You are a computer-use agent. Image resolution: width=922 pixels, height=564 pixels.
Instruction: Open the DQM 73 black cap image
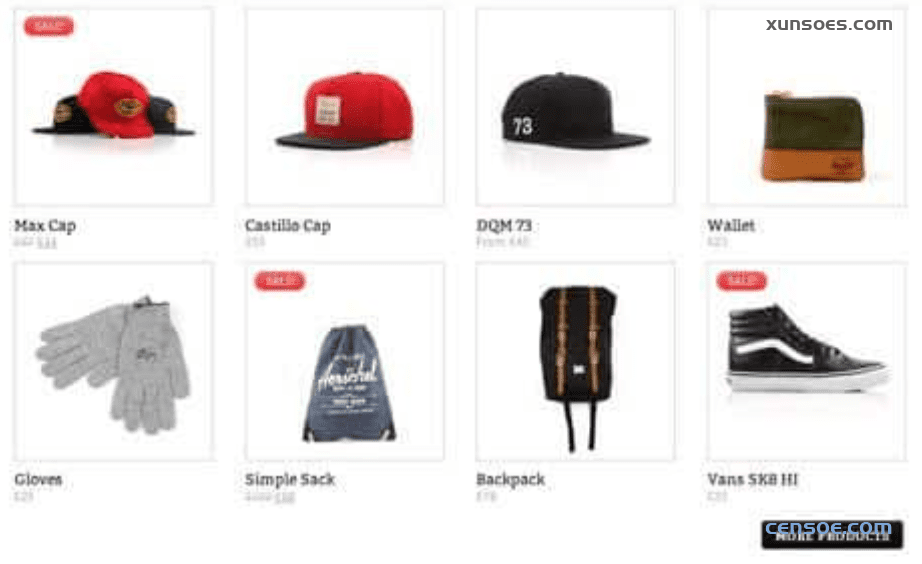576,107
